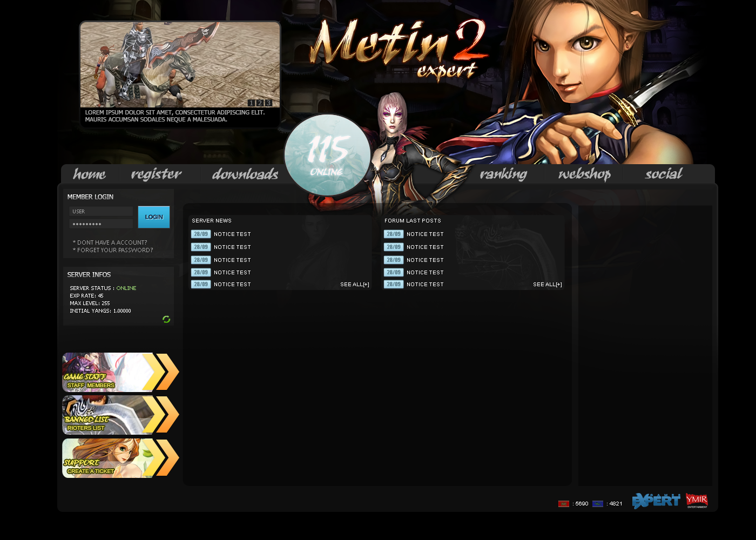This screenshot has height=540, width=756.
Task: Click the 'MEMBER LOGIN' heading
Action: coord(90,197)
